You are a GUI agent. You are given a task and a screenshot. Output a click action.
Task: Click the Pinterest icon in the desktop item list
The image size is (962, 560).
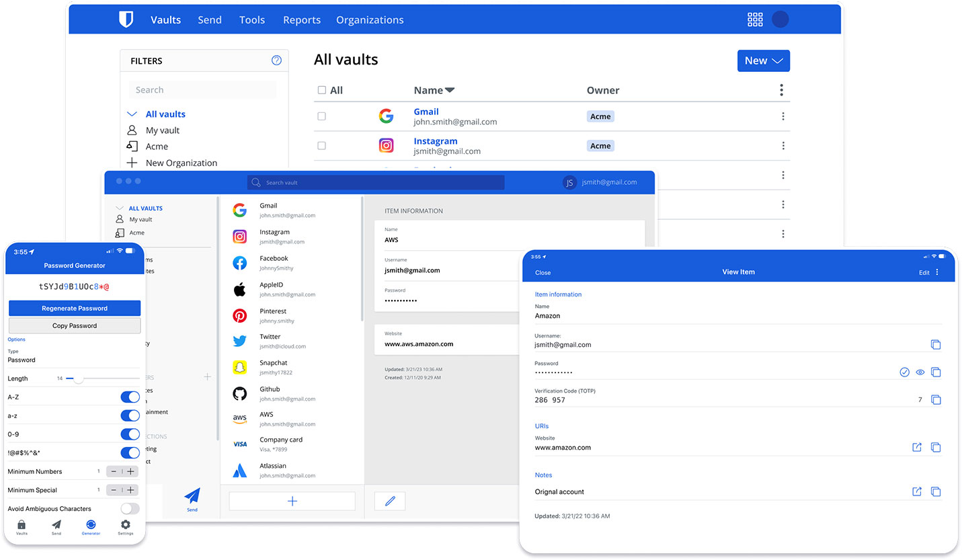tap(239, 315)
